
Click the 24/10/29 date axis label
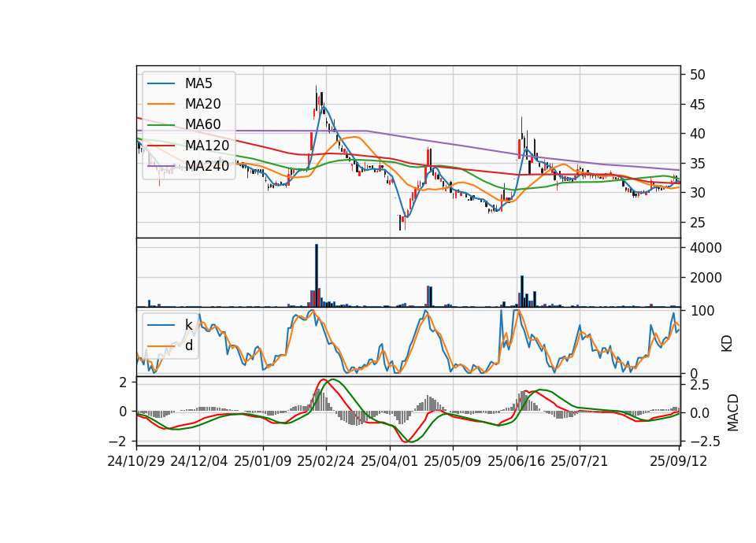136,461
